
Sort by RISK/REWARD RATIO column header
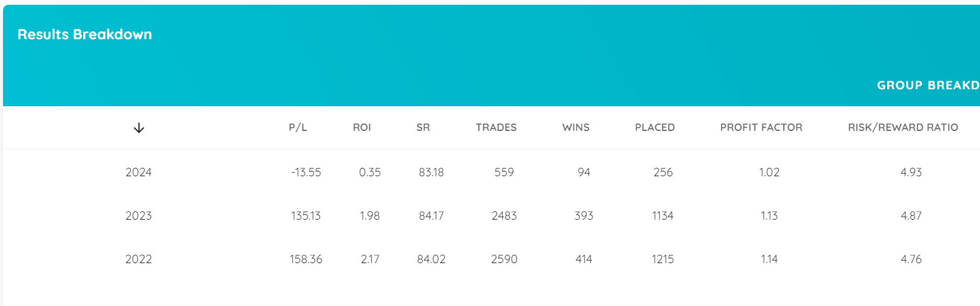pyautogui.click(x=903, y=127)
